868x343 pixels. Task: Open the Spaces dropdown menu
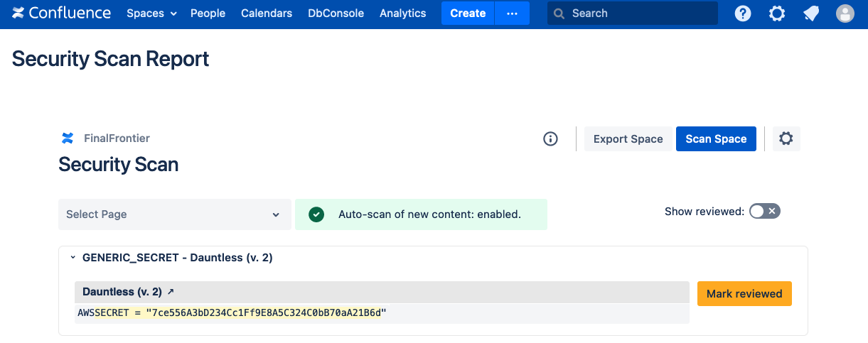151,13
